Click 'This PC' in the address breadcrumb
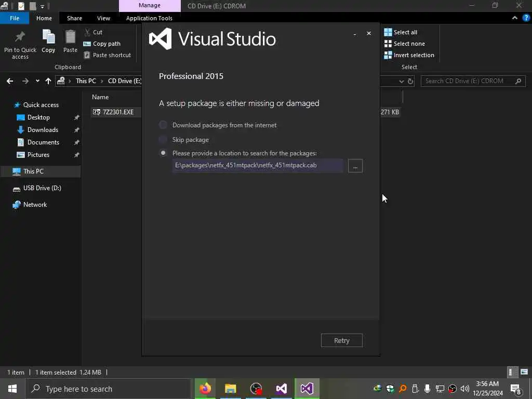The width and height of the screenshot is (532, 399). [x=86, y=81]
